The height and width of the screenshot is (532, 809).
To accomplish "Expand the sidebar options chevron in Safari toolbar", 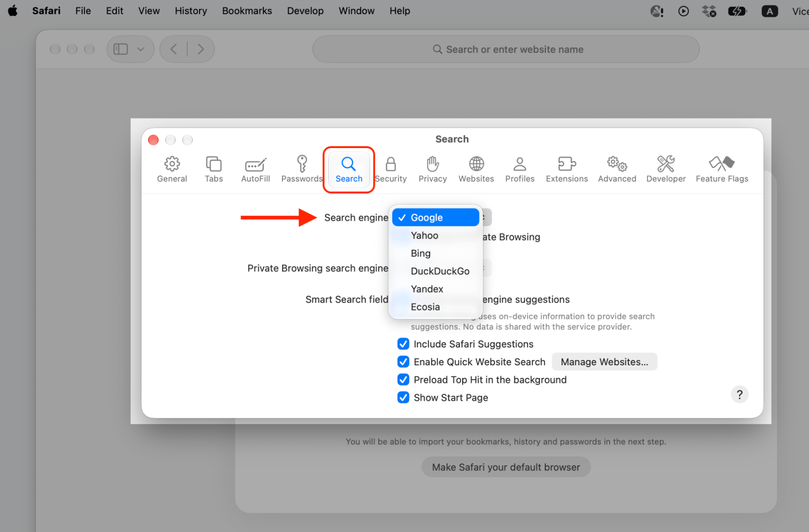I will pos(140,49).
